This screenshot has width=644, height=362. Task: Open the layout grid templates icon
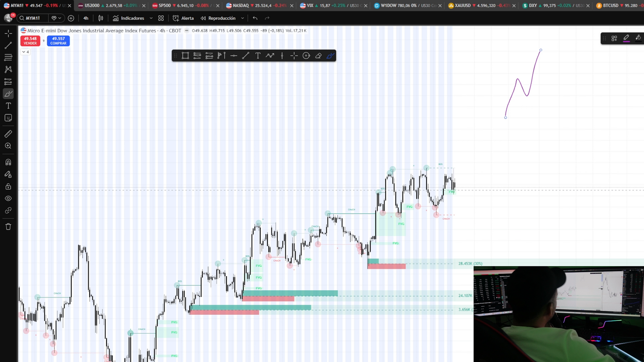161,18
